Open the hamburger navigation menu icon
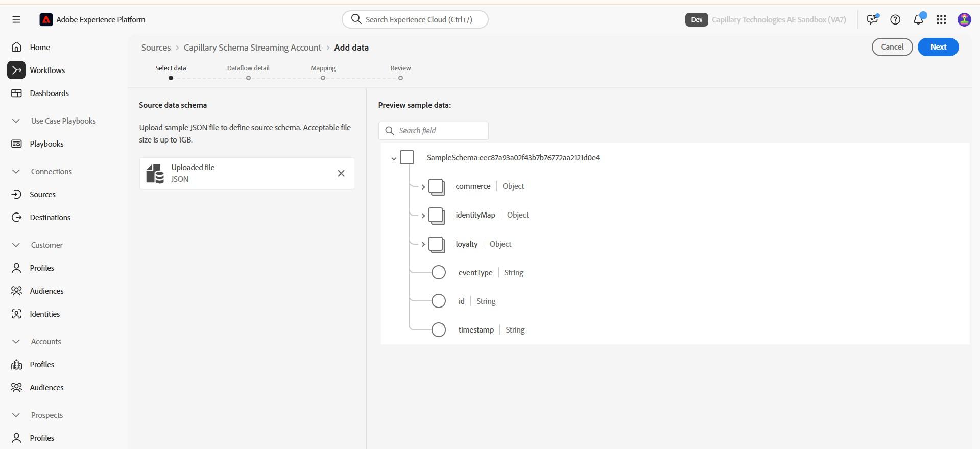The width and height of the screenshot is (980, 449). tap(16, 19)
